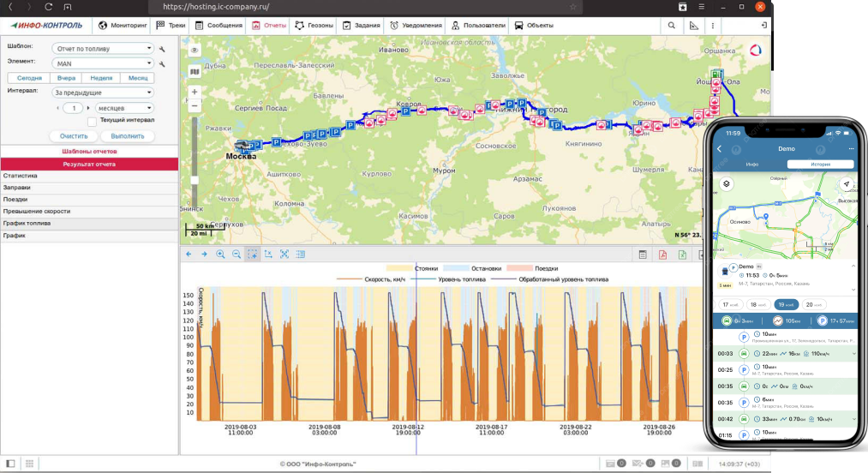Open the Шаблон dropdown (Отчет по топливу)
This screenshot has height=473, width=868.
[103, 49]
